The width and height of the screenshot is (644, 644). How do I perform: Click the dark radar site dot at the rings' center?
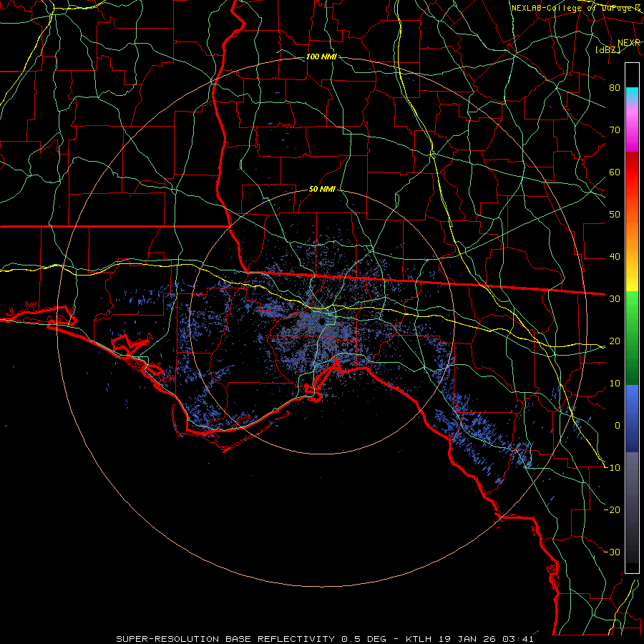coord(322,321)
